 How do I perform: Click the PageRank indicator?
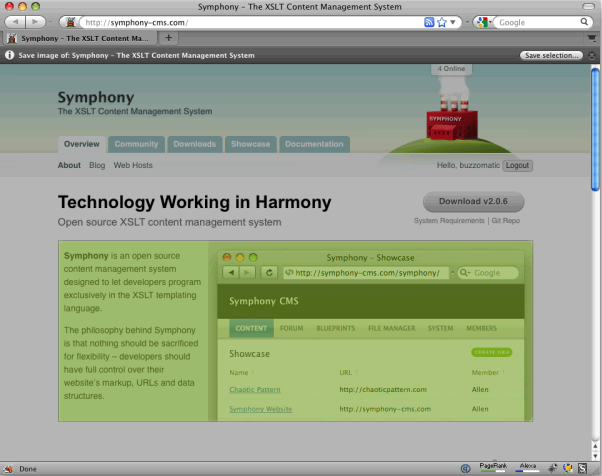point(493,467)
